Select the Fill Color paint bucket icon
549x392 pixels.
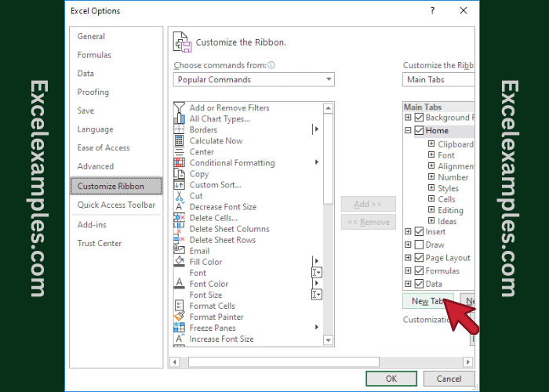pos(180,262)
